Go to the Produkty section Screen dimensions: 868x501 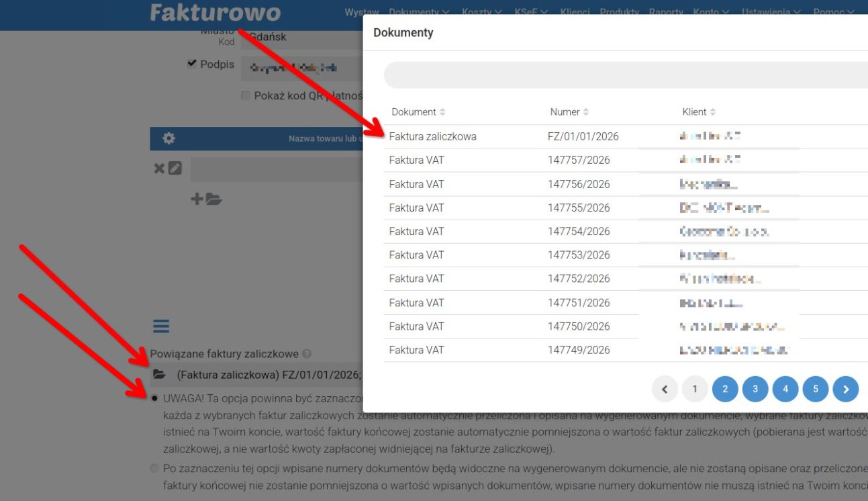point(619,11)
